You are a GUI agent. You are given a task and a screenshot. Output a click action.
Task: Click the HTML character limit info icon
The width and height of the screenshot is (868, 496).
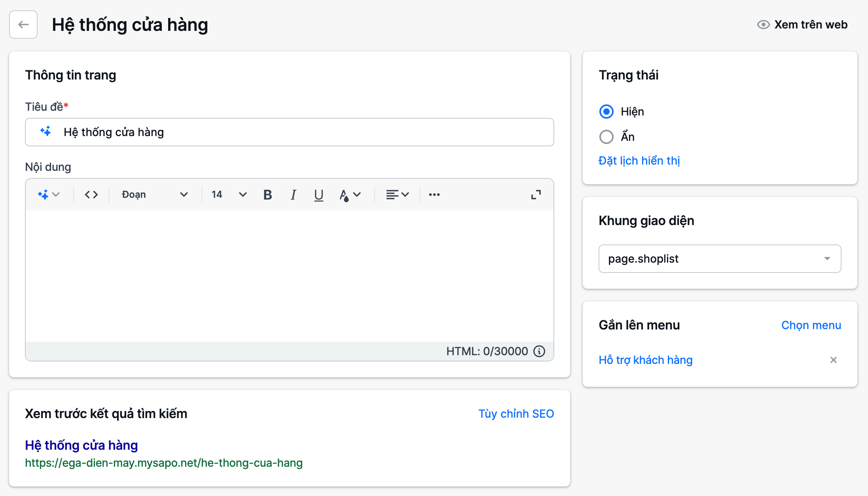[x=539, y=351]
